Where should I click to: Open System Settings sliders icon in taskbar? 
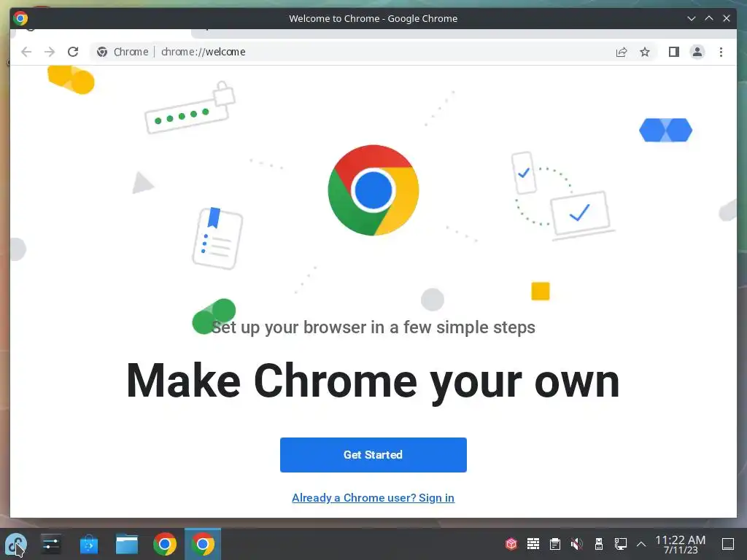50,544
